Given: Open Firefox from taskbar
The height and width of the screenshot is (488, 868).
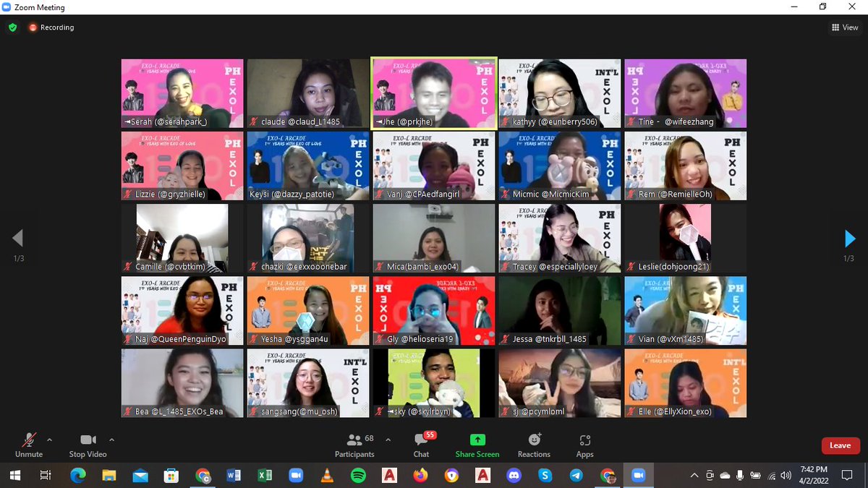Looking at the screenshot, I should [x=421, y=476].
